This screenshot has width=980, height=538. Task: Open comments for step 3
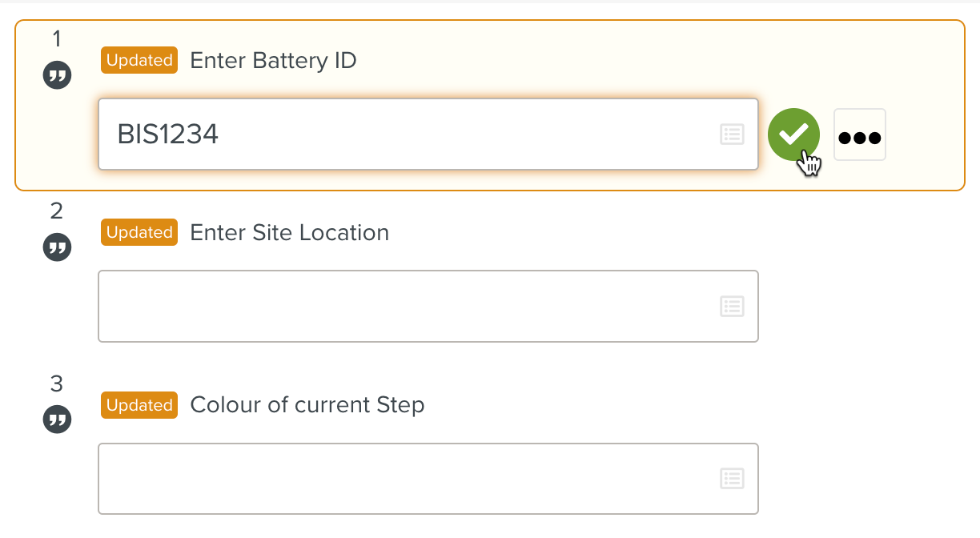tap(57, 420)
